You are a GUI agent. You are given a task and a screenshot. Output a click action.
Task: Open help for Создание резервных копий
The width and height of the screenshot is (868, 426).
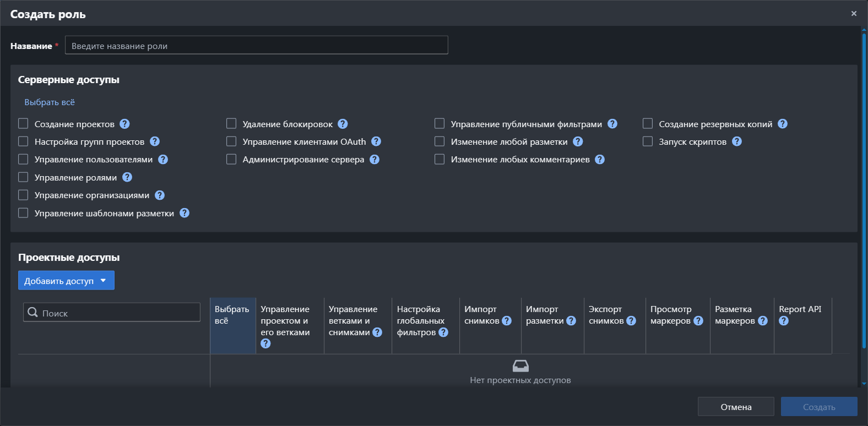[783, 124]
